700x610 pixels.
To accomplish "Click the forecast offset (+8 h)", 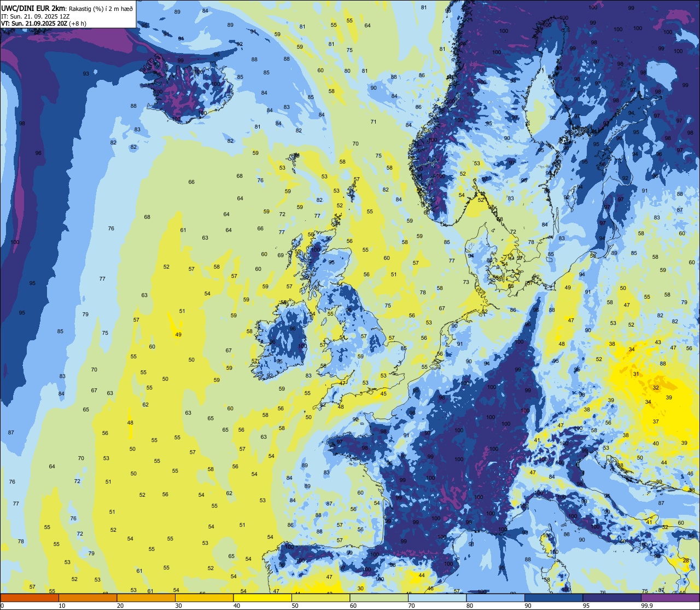I will tap(78, 24).
